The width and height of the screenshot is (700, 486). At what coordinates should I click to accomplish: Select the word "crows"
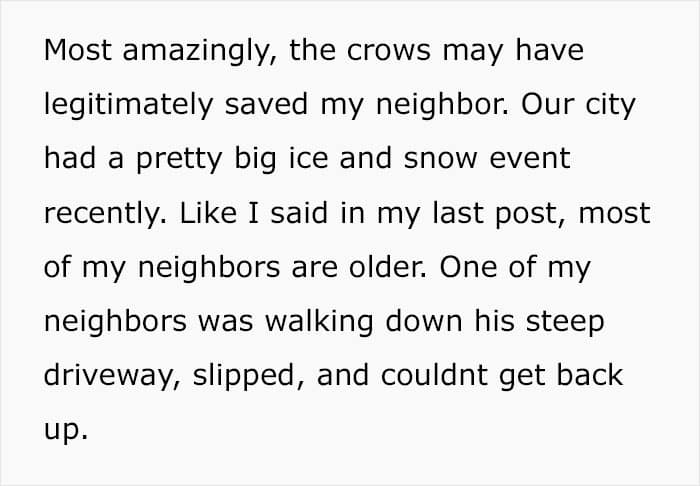388,50
